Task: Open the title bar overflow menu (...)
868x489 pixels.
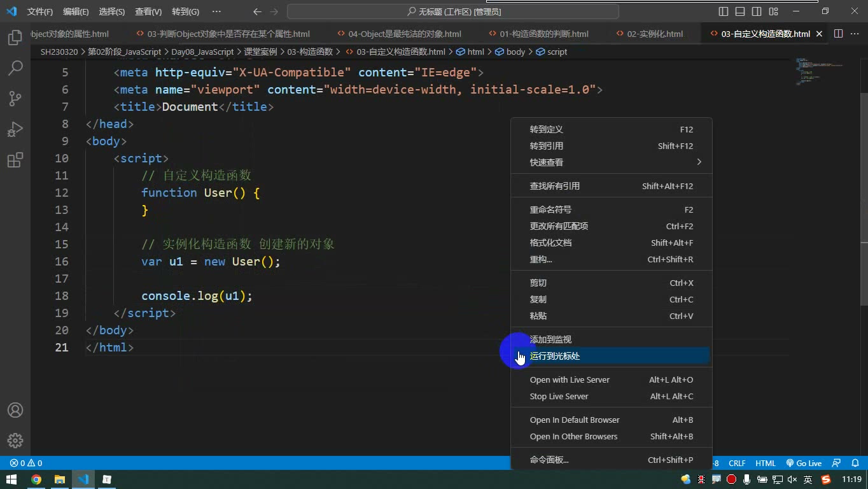Action: [216, 11]
